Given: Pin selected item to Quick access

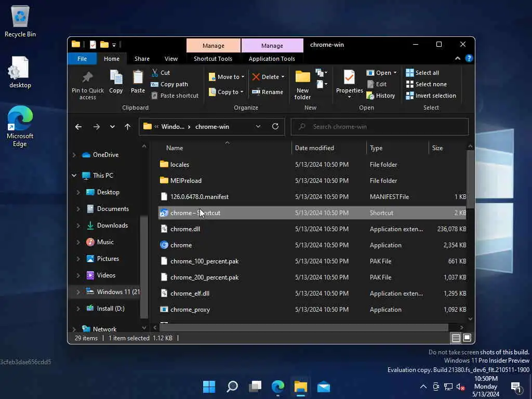Looking at the screenshot, I should tap(87, 85).
